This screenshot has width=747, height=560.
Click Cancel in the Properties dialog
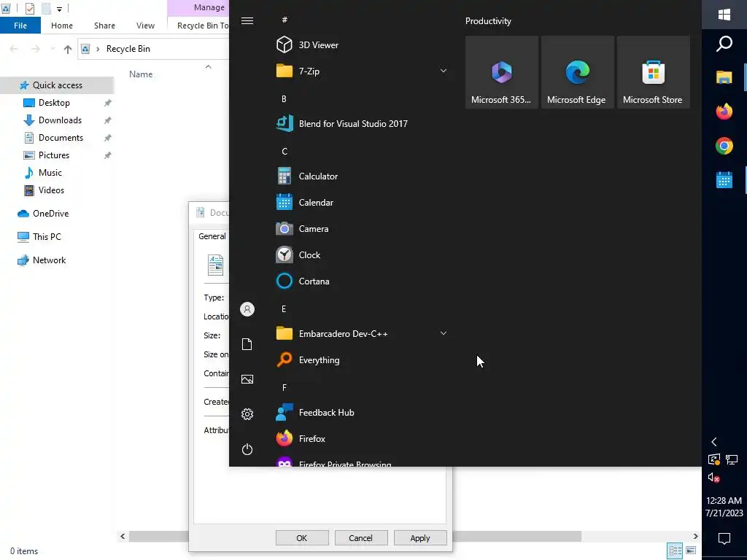[x=361, y=538]
